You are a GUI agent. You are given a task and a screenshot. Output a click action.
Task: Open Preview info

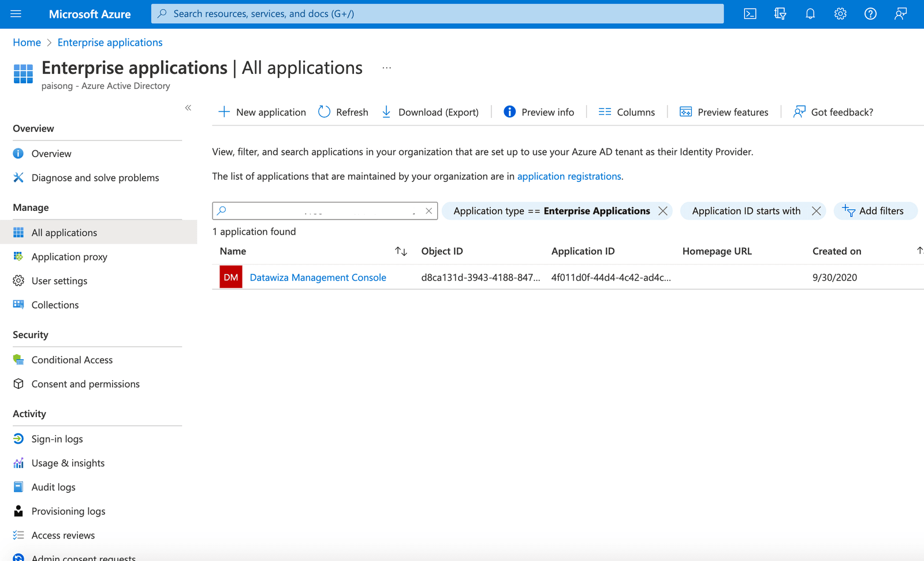coord(539,112)
